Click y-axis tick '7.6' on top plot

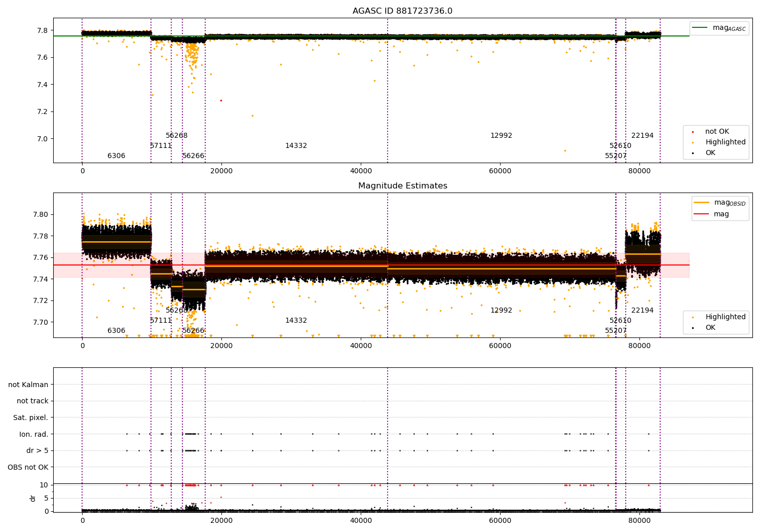pyautogui.click(x=42, y=58)
